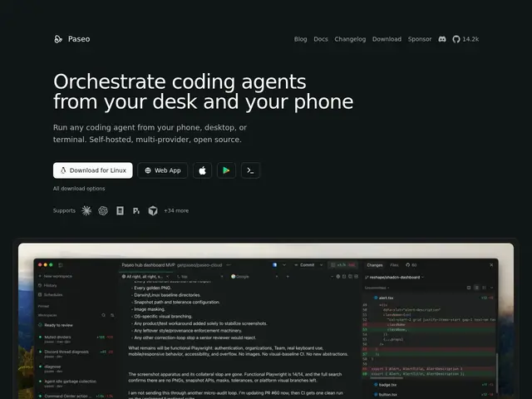Click the OpenAI provider icon
532x399 pixels.
[x=103, y=210]
